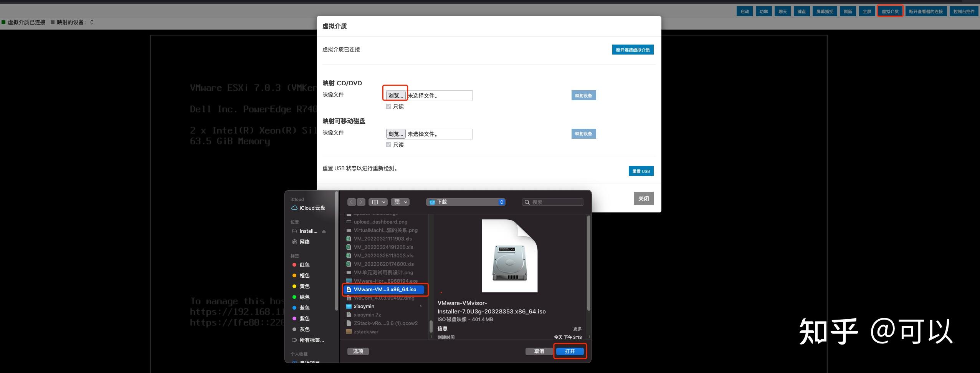Viewport: 980px width, 373px height.
Task: Click 取消 to cancel file selection
Action: [539, 351]
